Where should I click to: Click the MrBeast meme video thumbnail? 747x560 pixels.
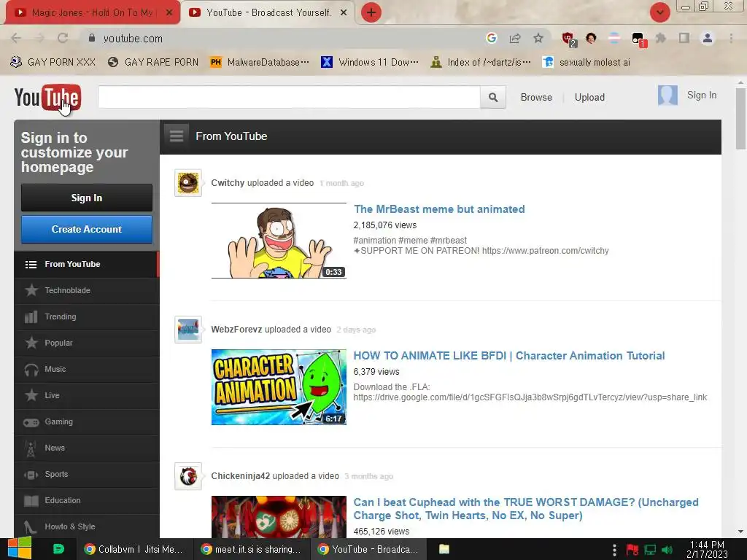(279, 241)
